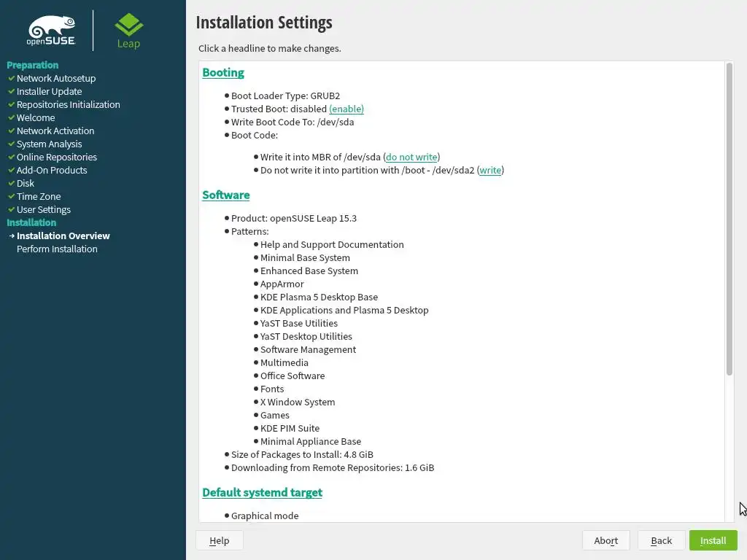Click 'Minimal Base System' pattern
Image resolution: width=747 pixels, height=560 pixels.
point(305,257)
